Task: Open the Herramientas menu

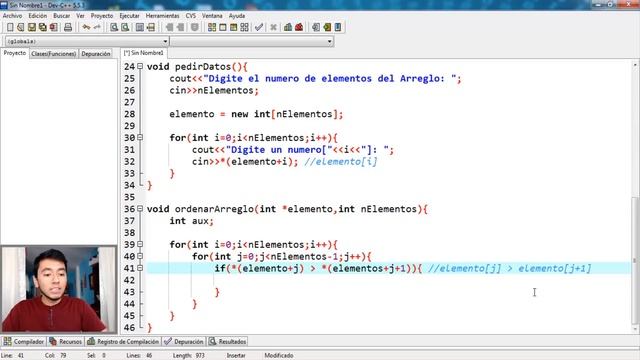Action: [162, 16]
